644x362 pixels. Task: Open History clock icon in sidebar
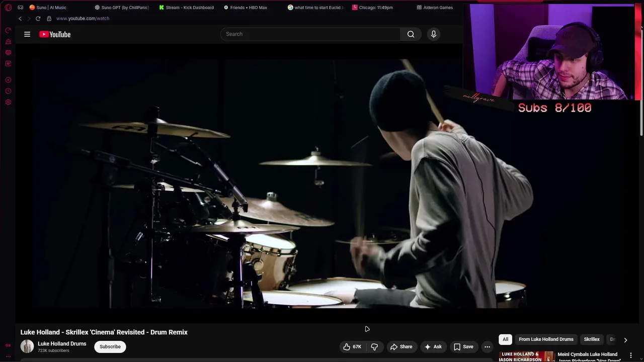click(8, 91)
